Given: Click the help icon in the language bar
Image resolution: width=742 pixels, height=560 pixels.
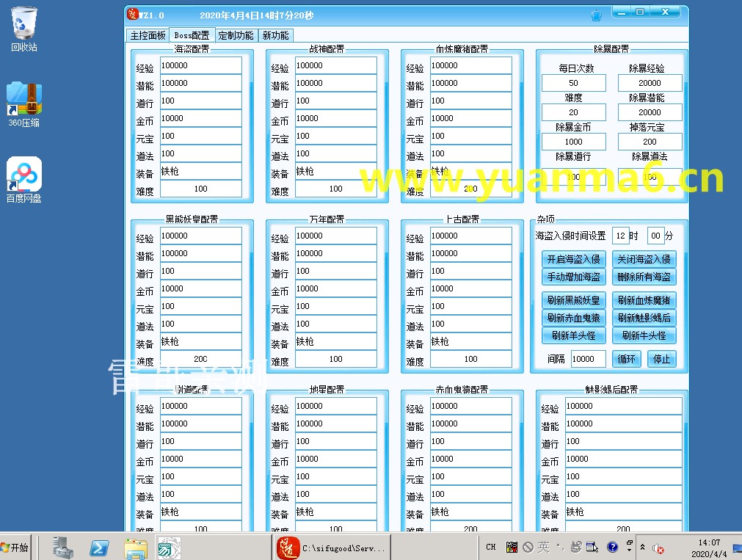Looking at the screenshot, I should (x=613, y=547).
